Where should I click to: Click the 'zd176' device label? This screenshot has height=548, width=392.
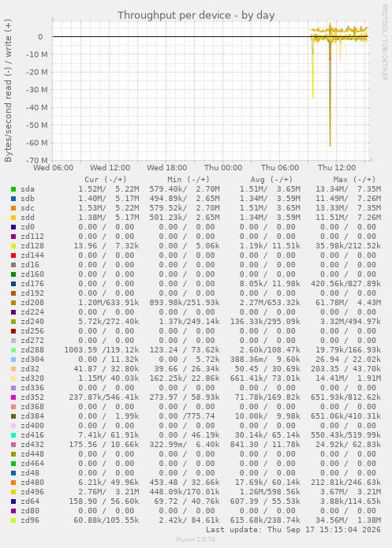point(32,283)
